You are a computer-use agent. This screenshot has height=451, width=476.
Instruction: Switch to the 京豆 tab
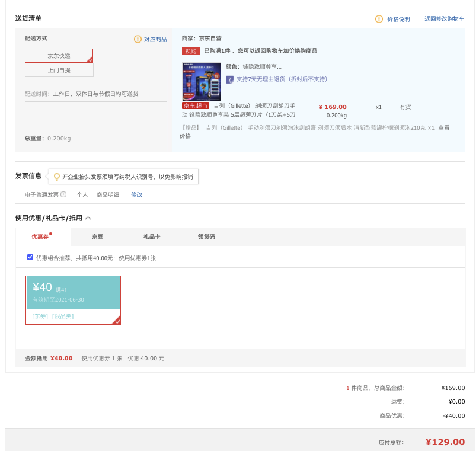click(97, 236)
